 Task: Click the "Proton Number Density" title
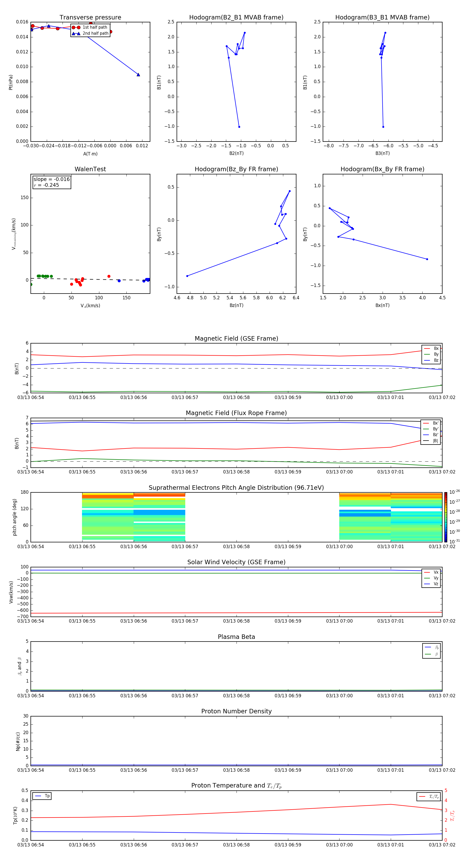(236, 711)
